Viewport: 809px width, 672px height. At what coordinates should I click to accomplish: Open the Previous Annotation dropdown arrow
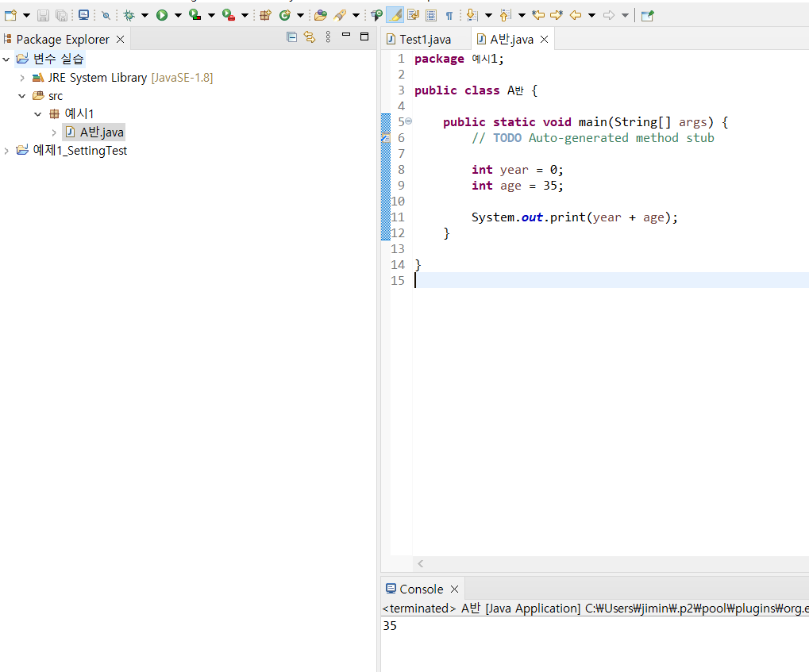click(522, 16)
